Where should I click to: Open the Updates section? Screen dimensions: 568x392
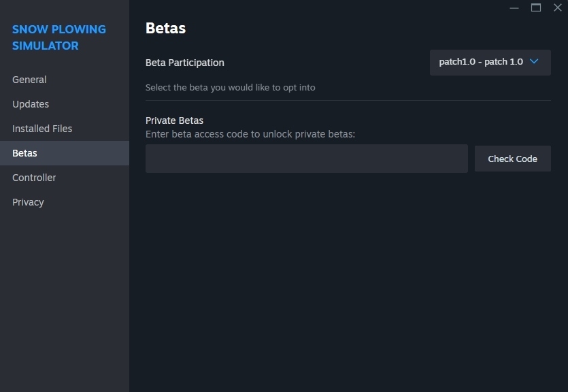click(x=30, y=104)
